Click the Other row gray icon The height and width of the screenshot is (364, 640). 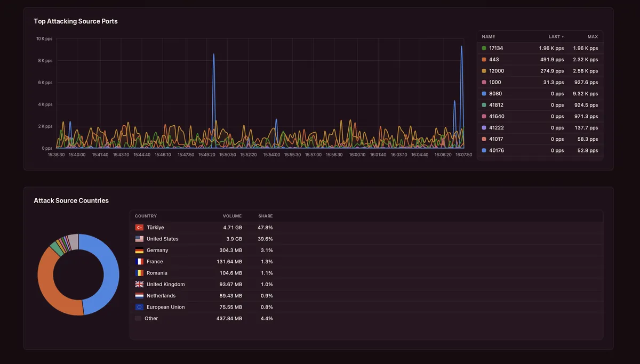tap(138, 318)
